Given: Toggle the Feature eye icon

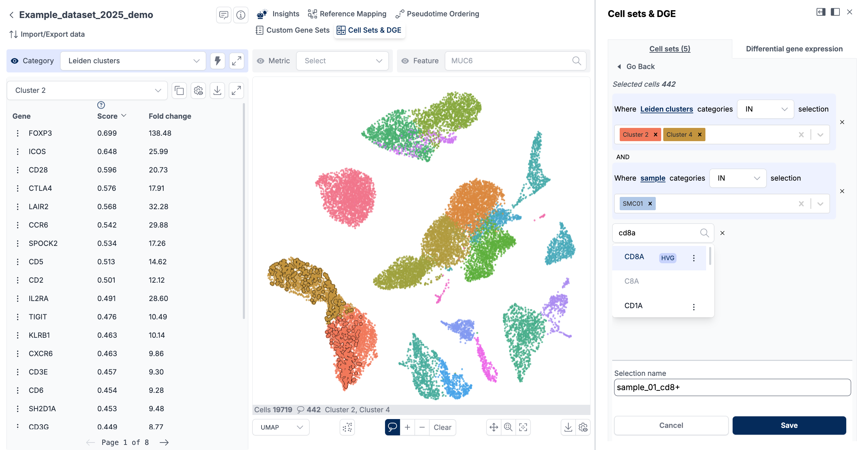Looking at the screenshot, I should tap(405, 61).
